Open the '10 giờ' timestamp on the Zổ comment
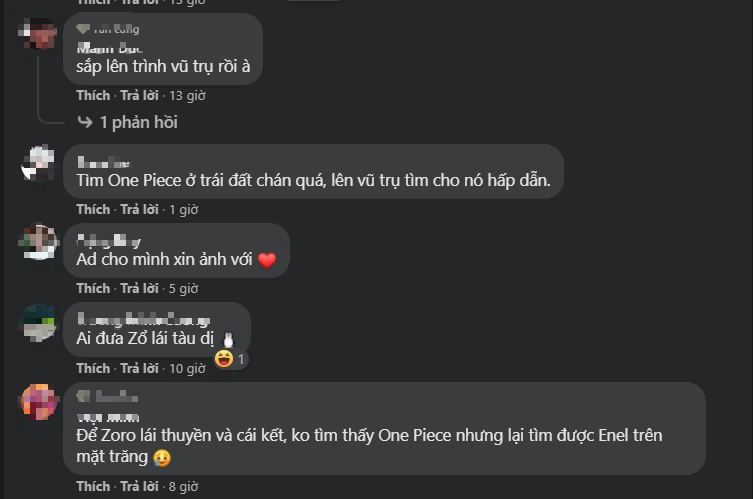This screenshot has height=499, width=753. pos(187,368)
